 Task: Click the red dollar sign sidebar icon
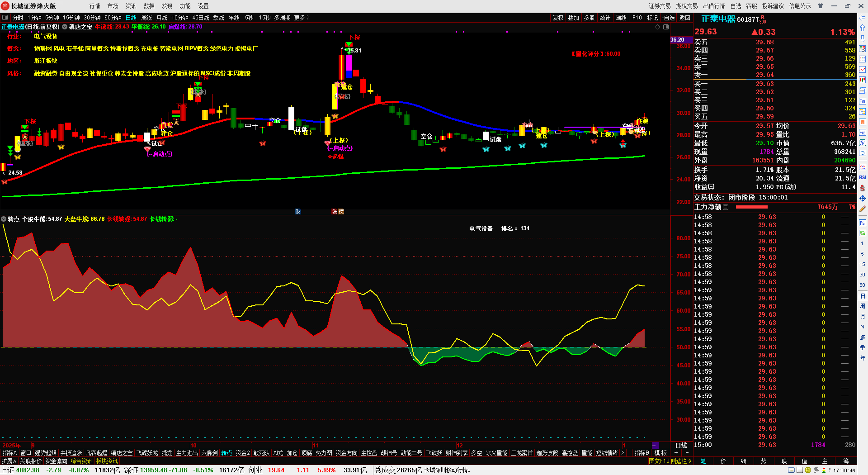point(863,188)
